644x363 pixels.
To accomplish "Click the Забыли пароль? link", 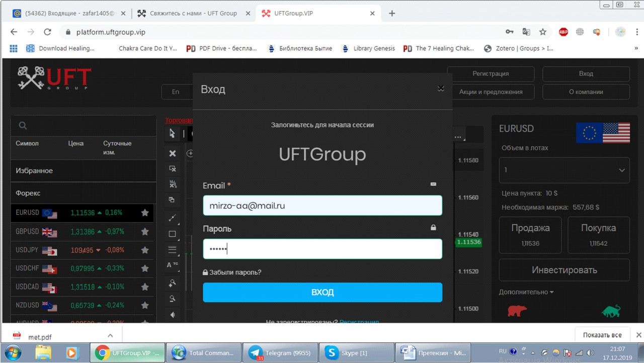I will [232, 272].
